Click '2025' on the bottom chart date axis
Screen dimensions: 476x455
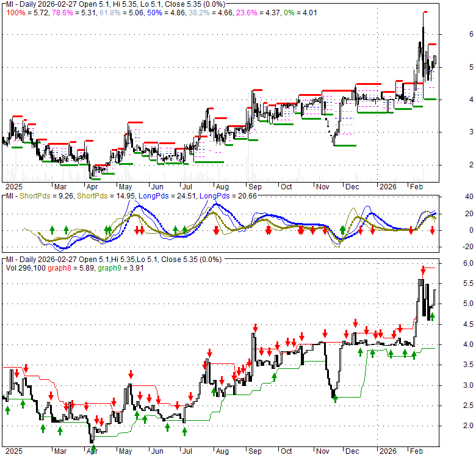click(14, 451)
